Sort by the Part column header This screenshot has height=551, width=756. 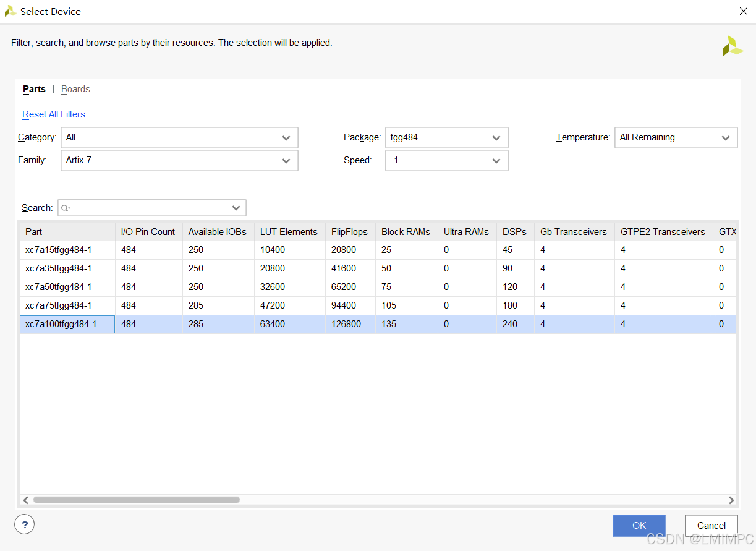point(67,232)
